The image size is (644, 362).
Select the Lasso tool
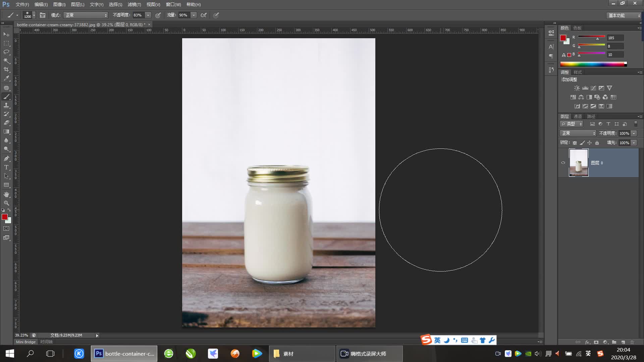[6, 52]
